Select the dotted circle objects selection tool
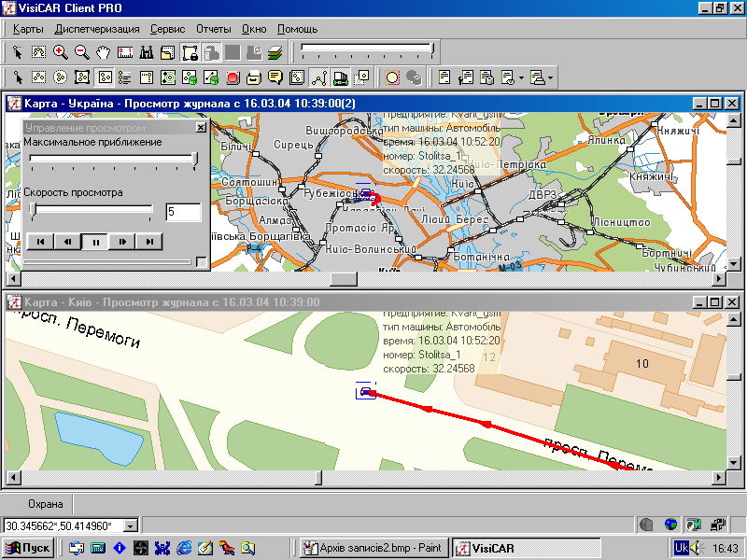The image size is (747, 560). [x=60, y=77]
